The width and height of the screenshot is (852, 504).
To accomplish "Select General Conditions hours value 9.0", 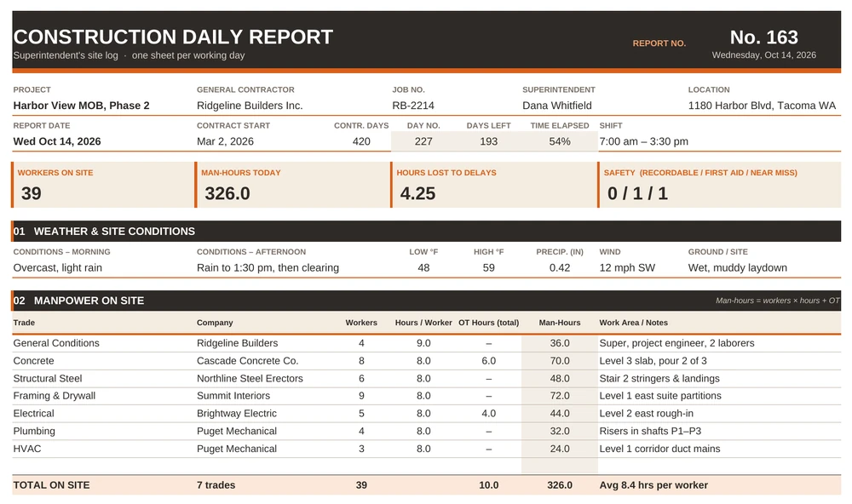I will click(423, 343).
